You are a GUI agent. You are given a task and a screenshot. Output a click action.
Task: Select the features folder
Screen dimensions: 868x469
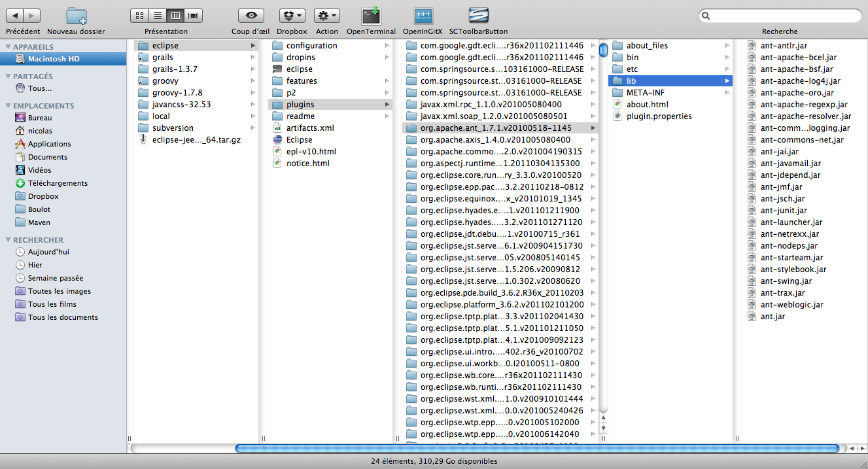[x=302, y=81]
